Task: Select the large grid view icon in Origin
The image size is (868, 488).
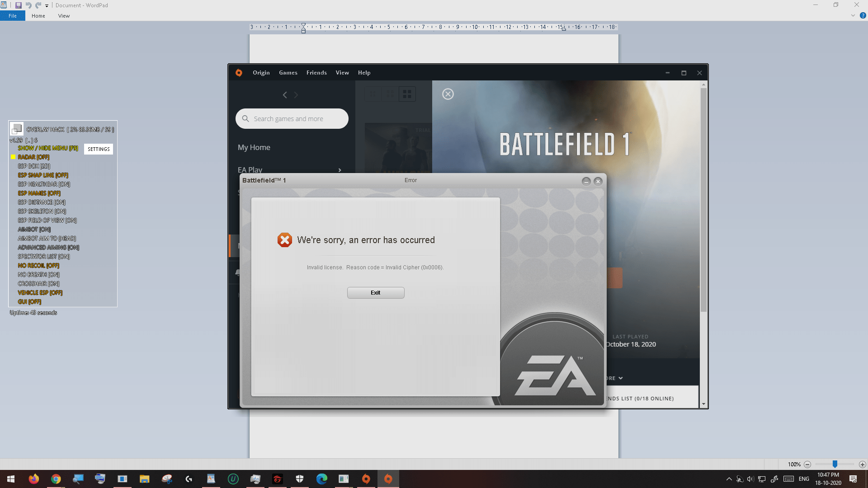Action: click(x=407, y=94)
